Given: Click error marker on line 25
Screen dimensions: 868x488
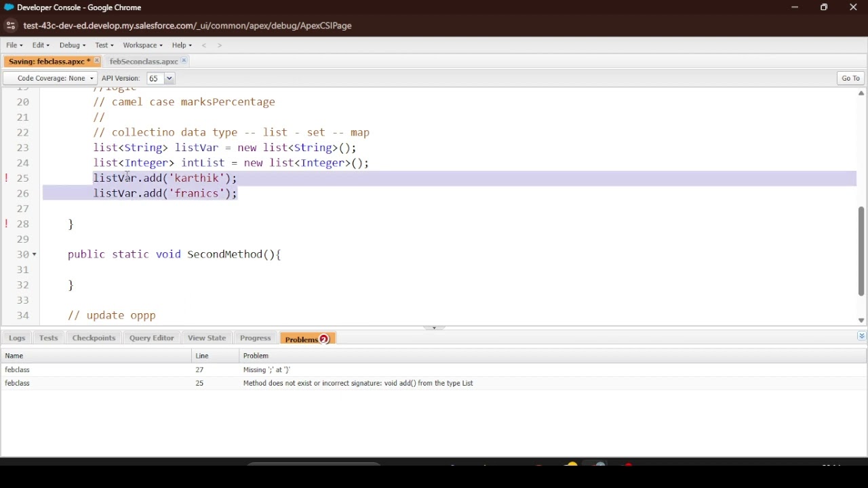Looking at the screenshot, I should click(7, 178).
